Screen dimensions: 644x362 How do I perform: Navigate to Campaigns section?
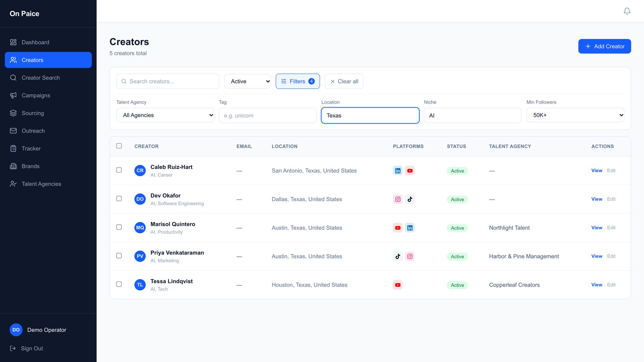tap(48, 95)
